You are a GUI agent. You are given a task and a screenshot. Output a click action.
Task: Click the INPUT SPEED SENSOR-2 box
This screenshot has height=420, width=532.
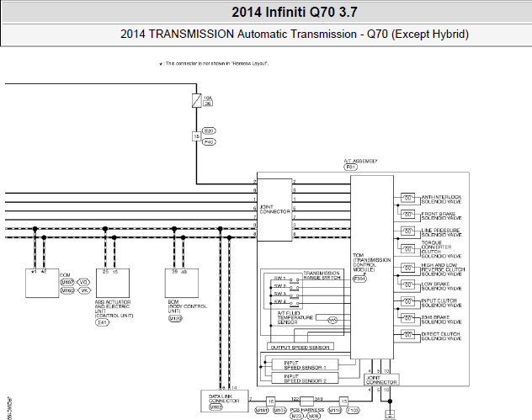tap(305, 378)
